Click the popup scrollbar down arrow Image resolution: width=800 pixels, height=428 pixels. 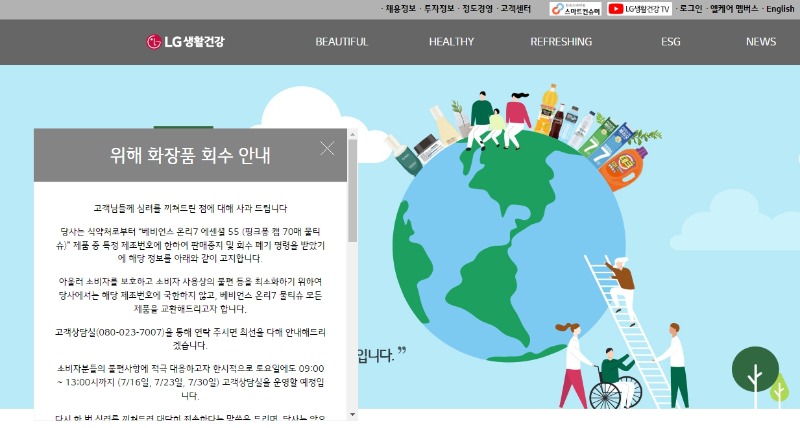pos(353,414)
